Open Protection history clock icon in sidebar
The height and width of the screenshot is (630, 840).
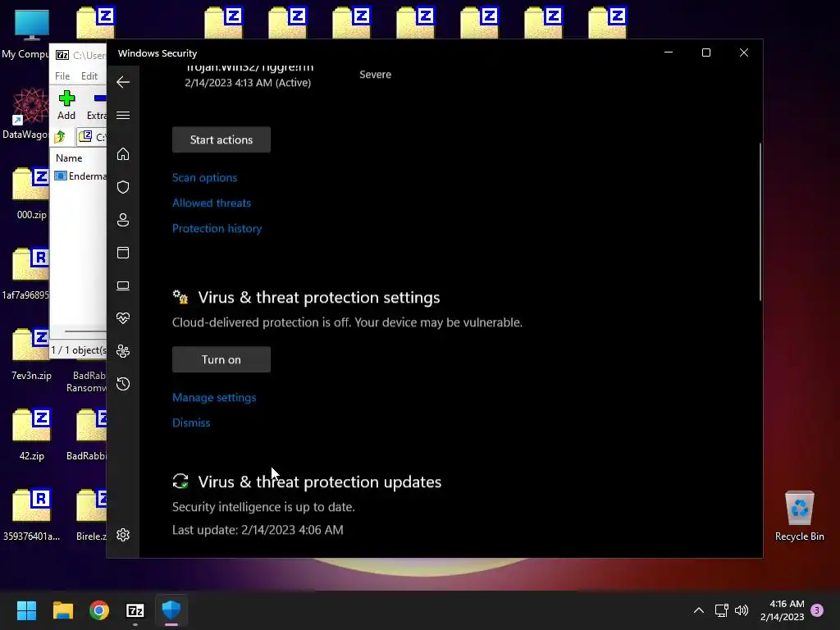pyautogui.click(x=123, y=384)
